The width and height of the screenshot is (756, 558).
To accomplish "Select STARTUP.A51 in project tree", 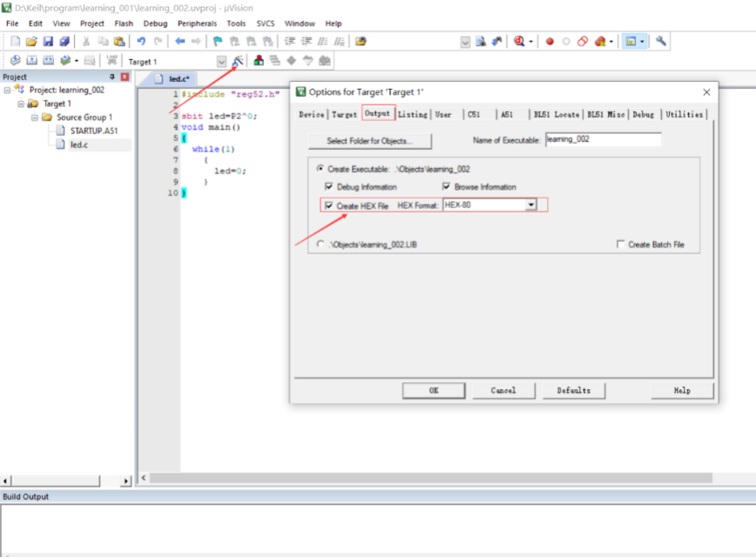I will [93, 131].
